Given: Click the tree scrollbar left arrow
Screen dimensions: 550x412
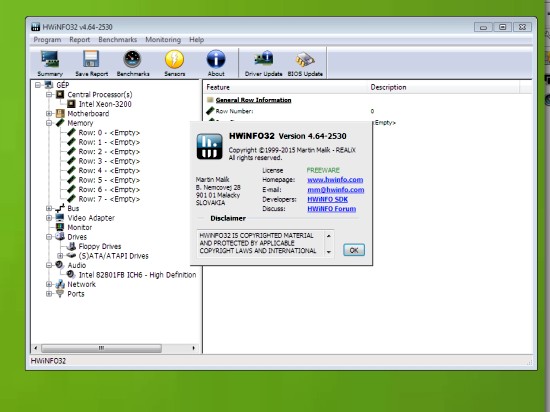Looking at the screenshot, I should coord(35,348).
